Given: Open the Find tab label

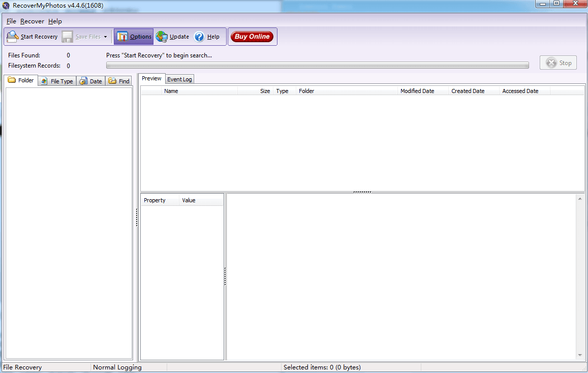Looking at the screenshot, I should click(x=124, y=81).
